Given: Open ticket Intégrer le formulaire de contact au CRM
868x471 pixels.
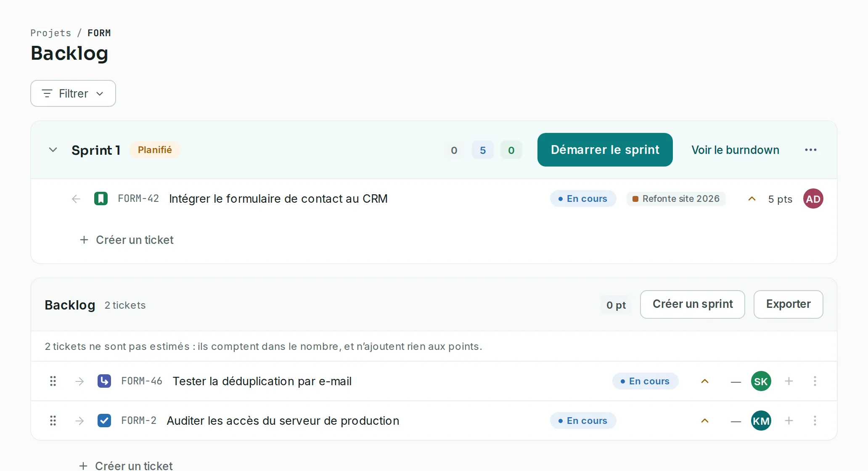Looking at the screenshot, I should click(x=278, y=198).
